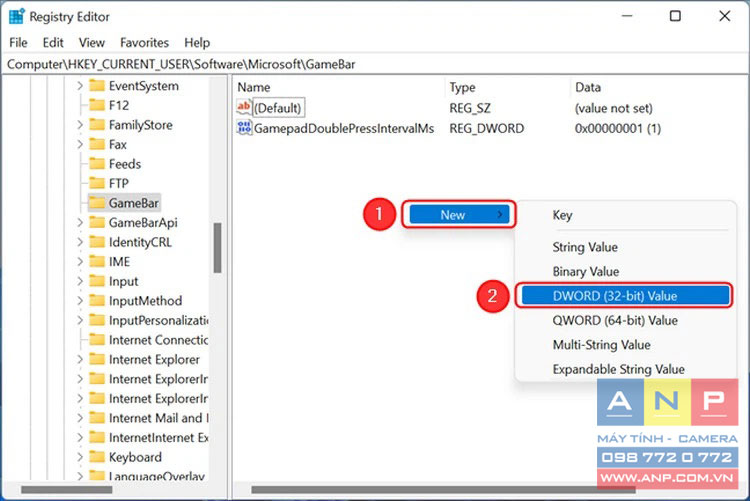The height and width of the screenshot is (501, 750).
Task: Select the F12 folder icon
Action: (97, 105)
